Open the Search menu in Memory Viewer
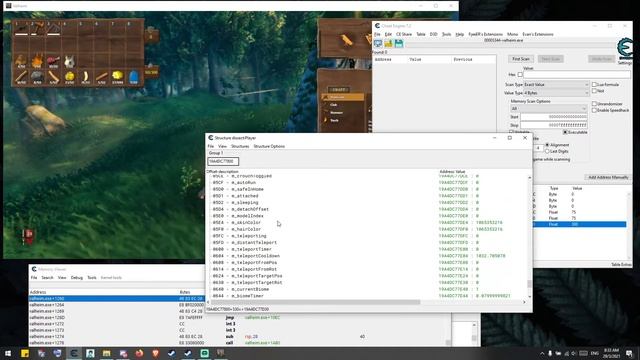 pos(47,278)
